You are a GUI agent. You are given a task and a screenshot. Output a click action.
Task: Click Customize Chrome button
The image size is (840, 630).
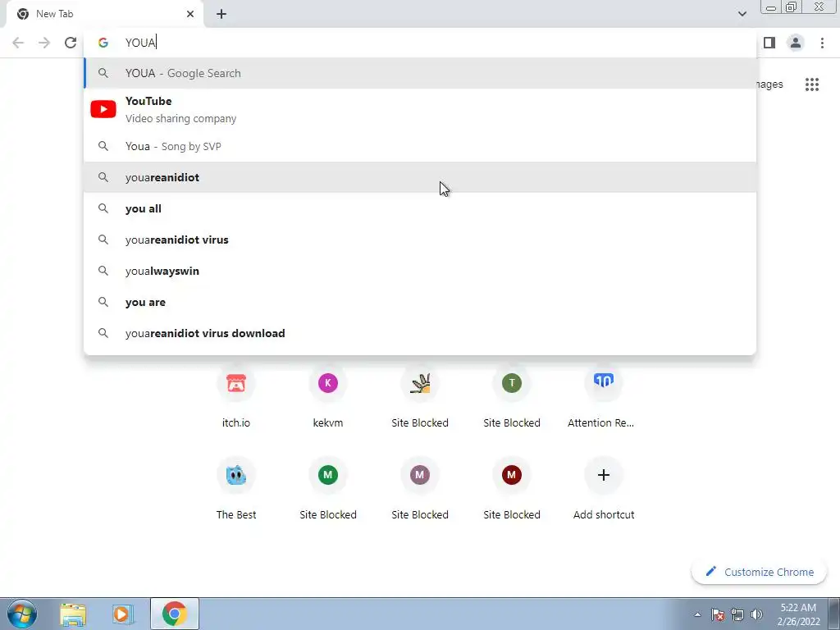tap(759, 572)
